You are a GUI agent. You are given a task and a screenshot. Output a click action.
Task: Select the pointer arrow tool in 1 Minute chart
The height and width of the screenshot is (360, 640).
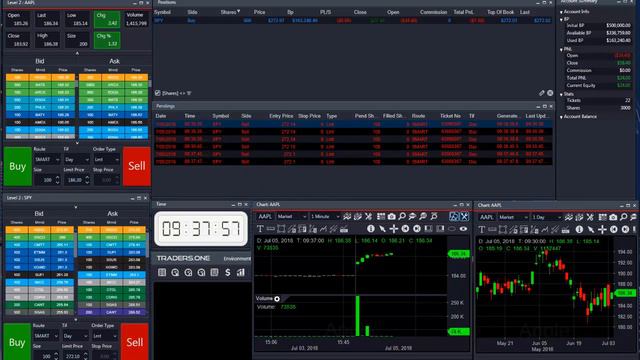point(382,229)
